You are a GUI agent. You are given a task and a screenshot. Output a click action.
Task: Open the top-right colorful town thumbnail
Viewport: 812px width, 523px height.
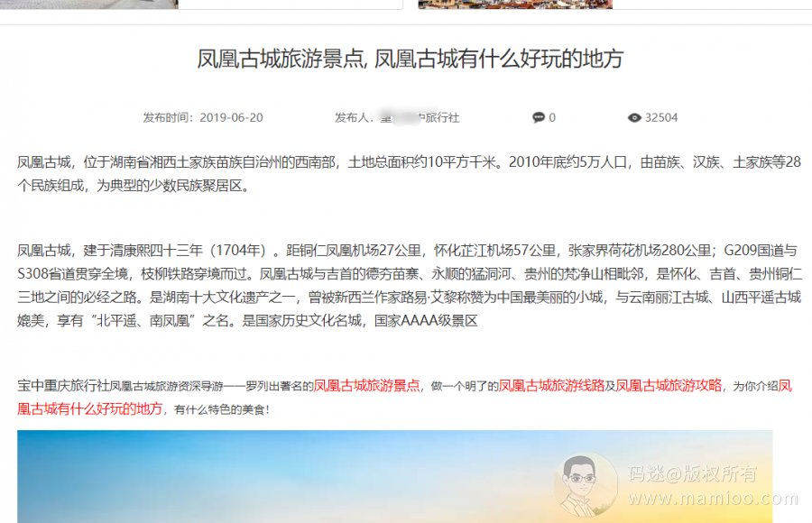click(x=515, y=5)
